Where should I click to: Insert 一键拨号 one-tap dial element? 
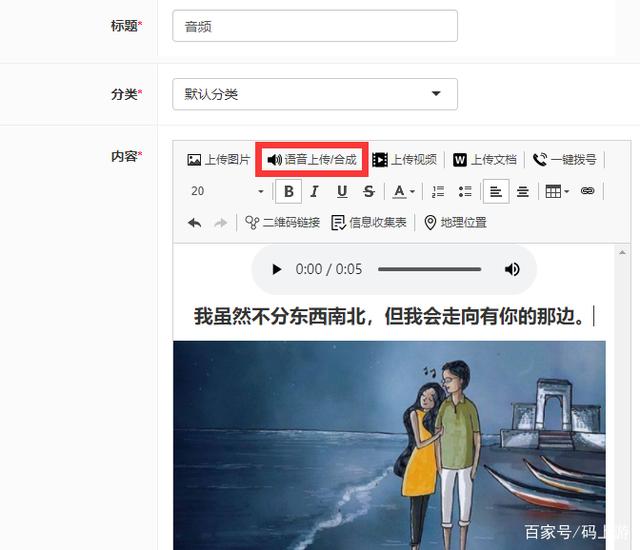tap(564, 160)
